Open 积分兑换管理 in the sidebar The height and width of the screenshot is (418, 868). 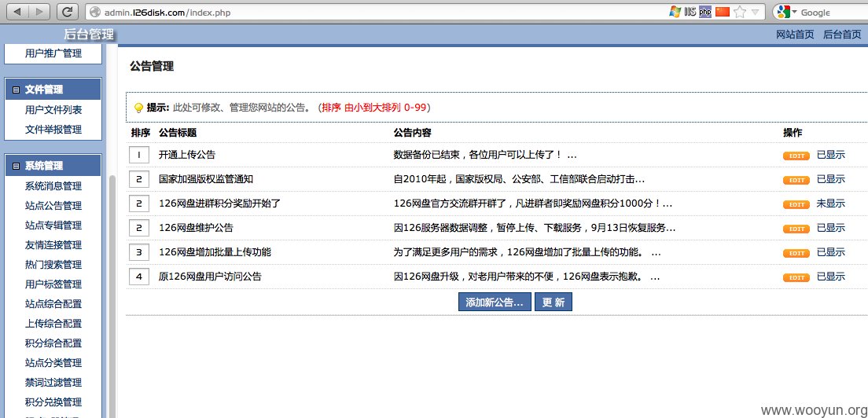coord(53,402)
